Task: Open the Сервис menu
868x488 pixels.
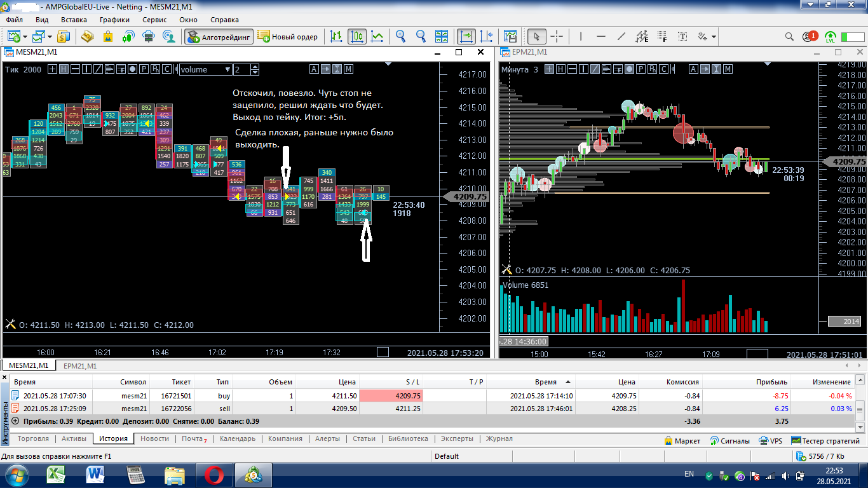Action: coord(154,20)
